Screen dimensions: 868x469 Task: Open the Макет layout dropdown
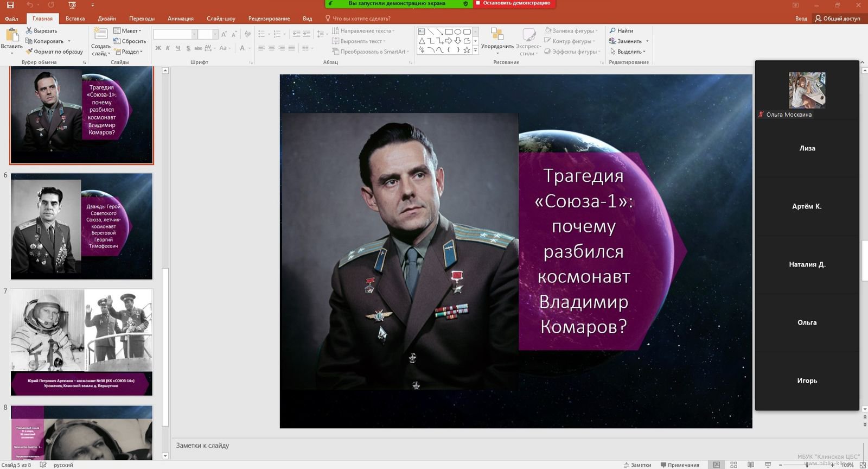pyautogui.click(x=127, y=31)
